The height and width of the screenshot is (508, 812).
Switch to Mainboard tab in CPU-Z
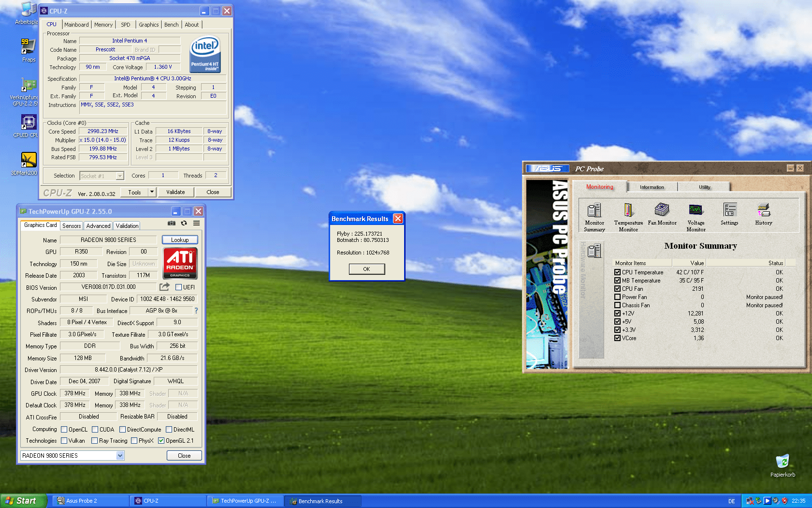click(x=76, y=25)
